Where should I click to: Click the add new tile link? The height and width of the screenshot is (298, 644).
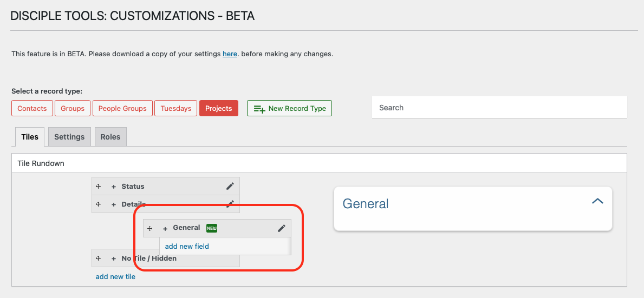click(x=115, y=276)
